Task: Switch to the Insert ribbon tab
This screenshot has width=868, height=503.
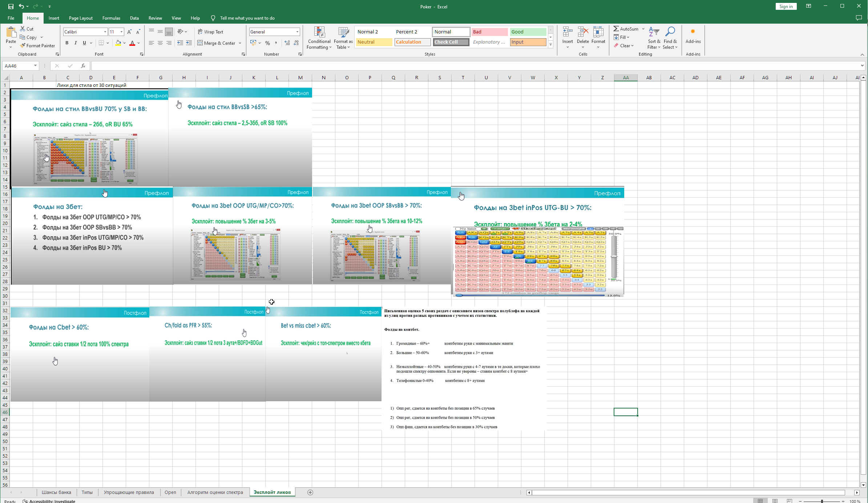Action: click(54, 18)
